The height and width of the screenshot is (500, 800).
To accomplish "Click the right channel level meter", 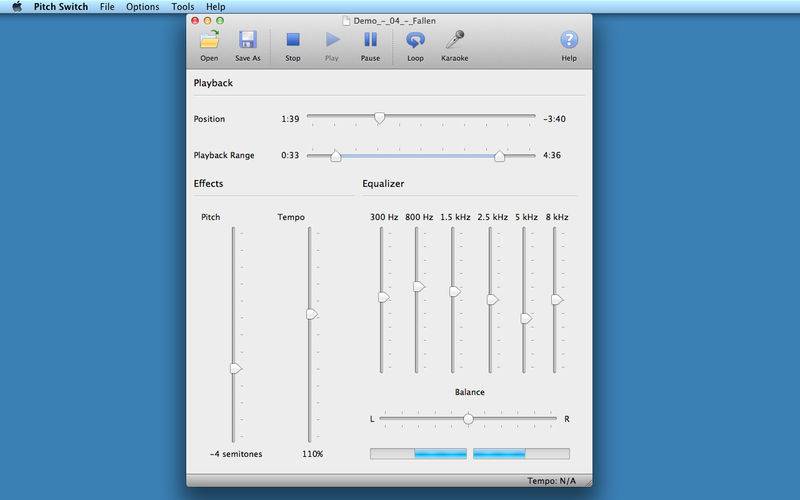I will coord(521,454).
